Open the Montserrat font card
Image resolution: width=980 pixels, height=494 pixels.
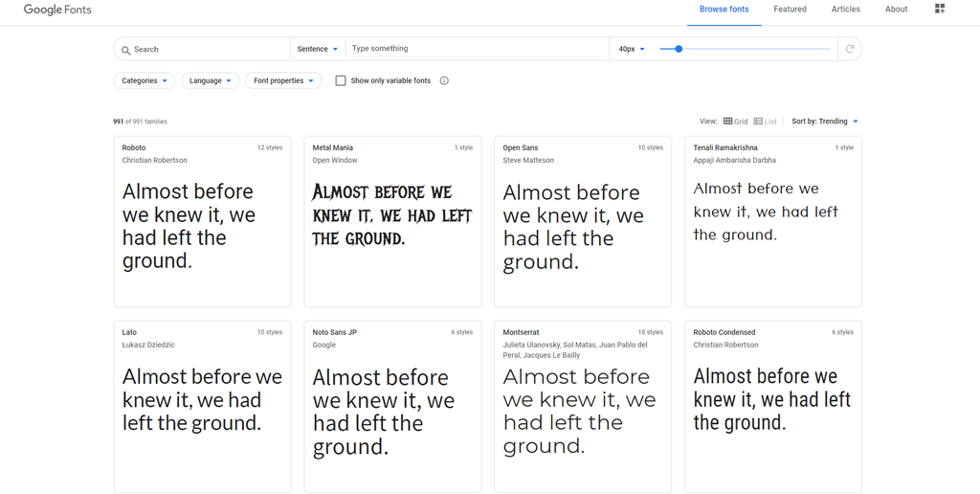583,407
